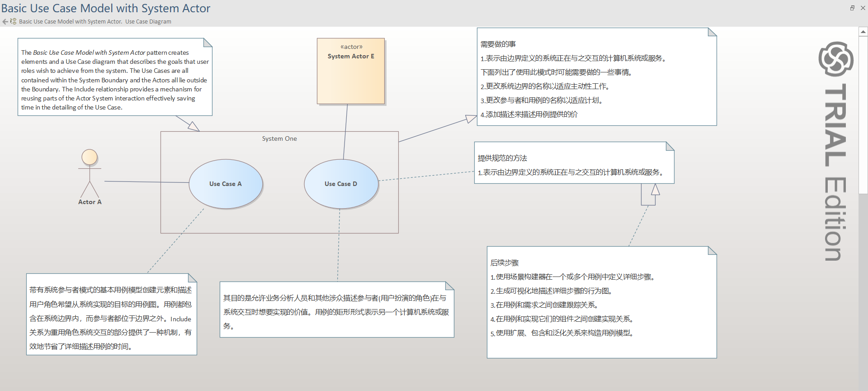Select the English pattern description note
Viewport: 868px width, 391px height.
115,77
